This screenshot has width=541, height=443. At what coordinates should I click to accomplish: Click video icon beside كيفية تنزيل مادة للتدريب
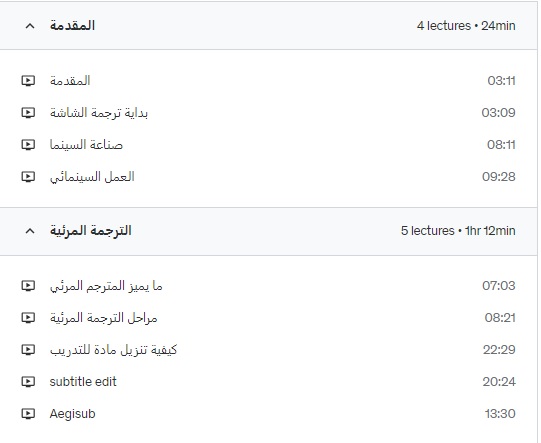coord(28,350)
